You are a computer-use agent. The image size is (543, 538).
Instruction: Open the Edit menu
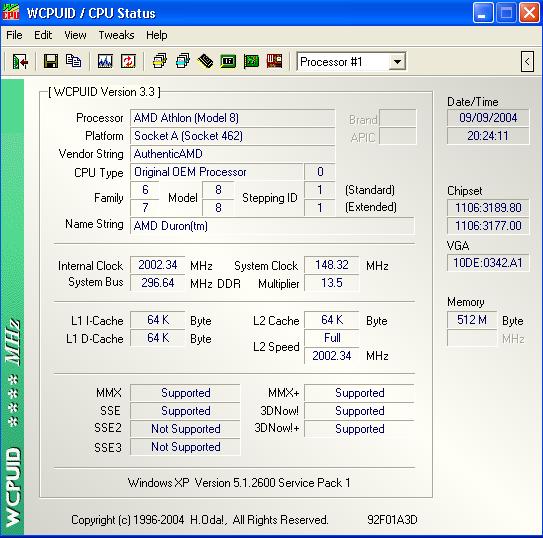pos(43,35)
